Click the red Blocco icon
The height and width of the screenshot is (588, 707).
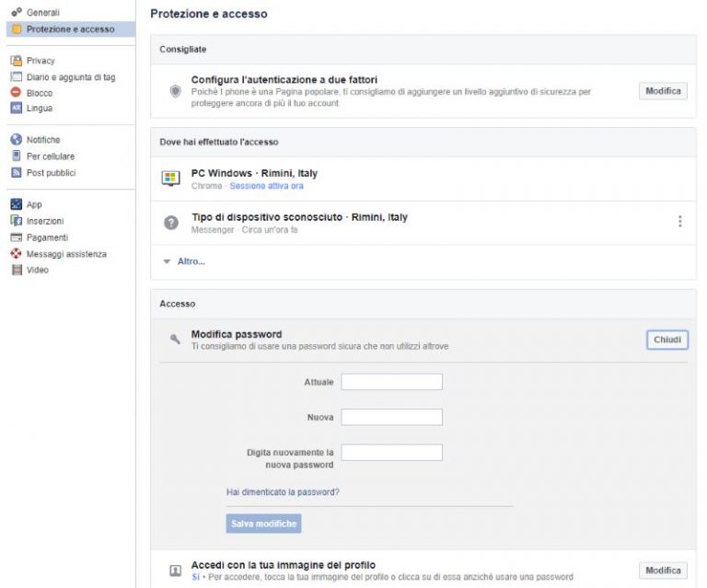[16, 93]
